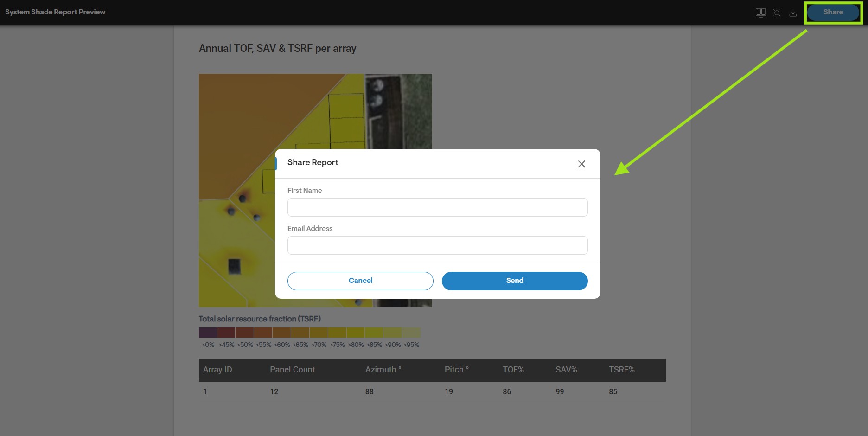
Task: Click the TSRF% value 85
Action: click(x=613, y=392)
